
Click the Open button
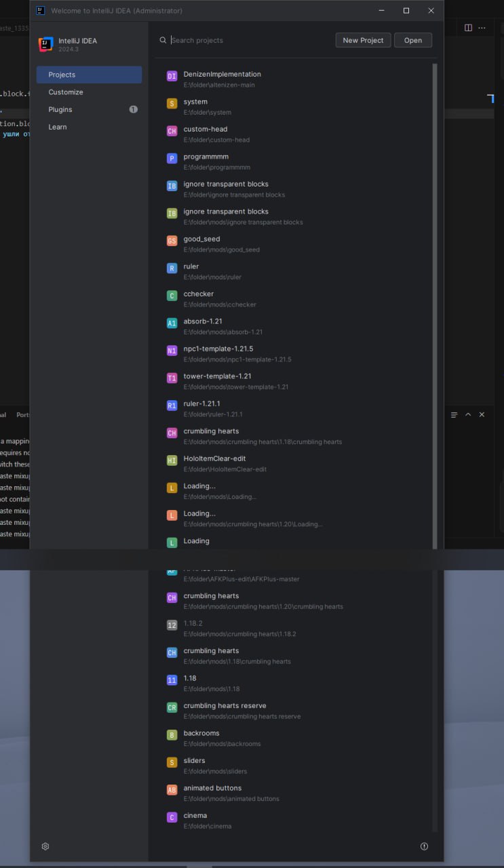click(x=413, y=40)
